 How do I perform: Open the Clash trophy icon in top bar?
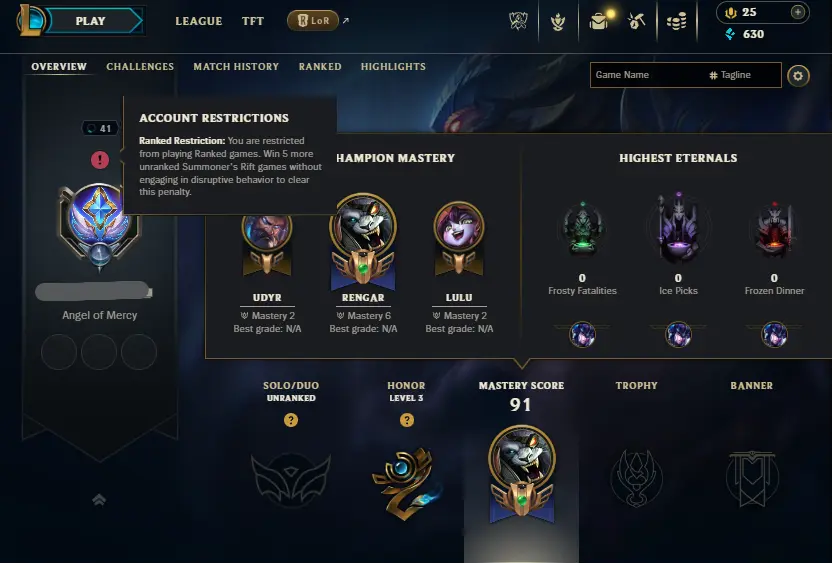(518, 21)
